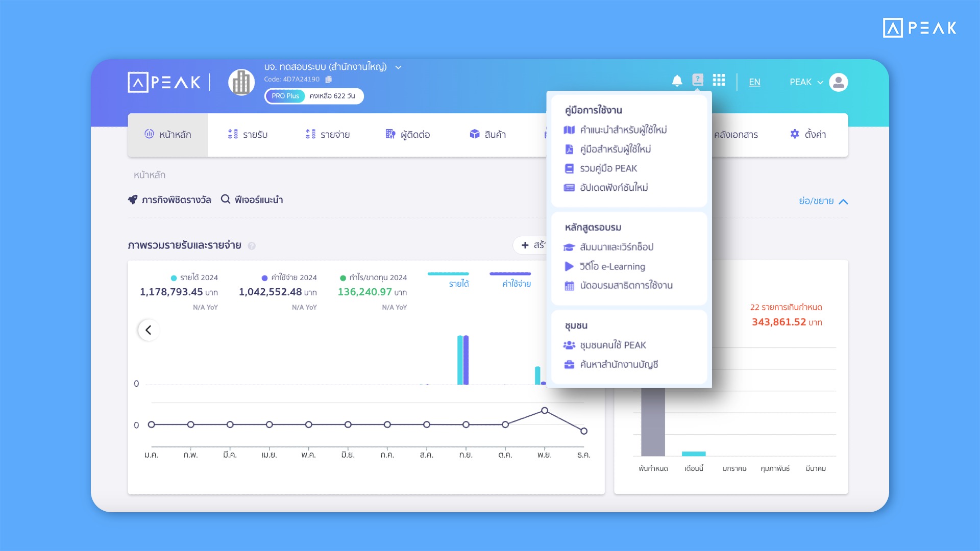Go to previous chart period arrow
The height and width of the screenshot is (551, 980).
coord(149,330)
